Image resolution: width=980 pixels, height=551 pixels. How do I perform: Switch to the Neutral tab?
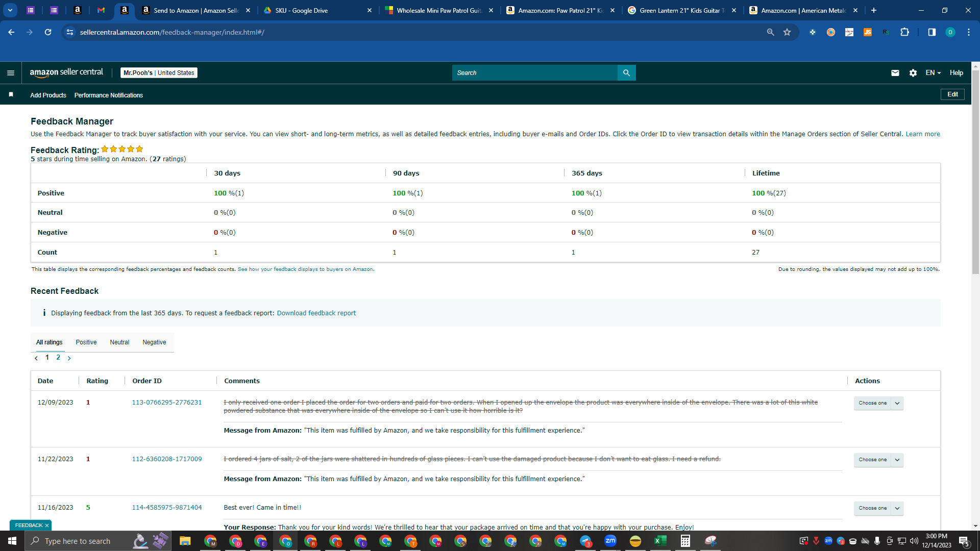(119, 342)
